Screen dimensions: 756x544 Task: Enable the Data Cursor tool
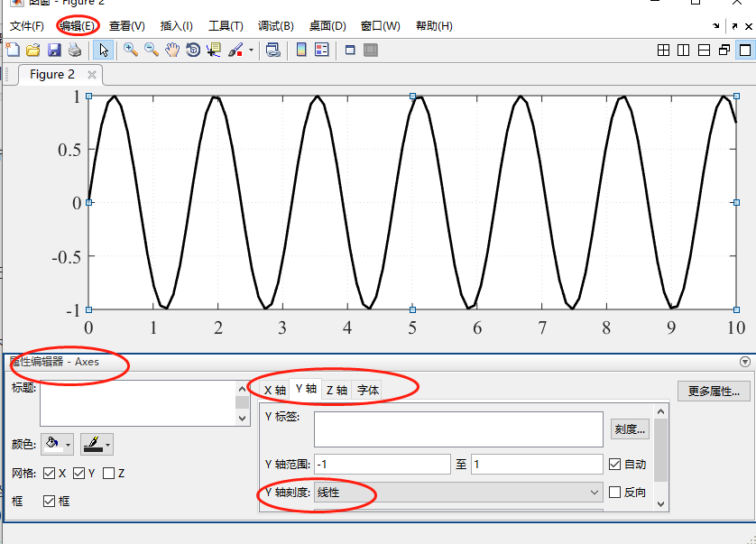(x=214, y=50)
